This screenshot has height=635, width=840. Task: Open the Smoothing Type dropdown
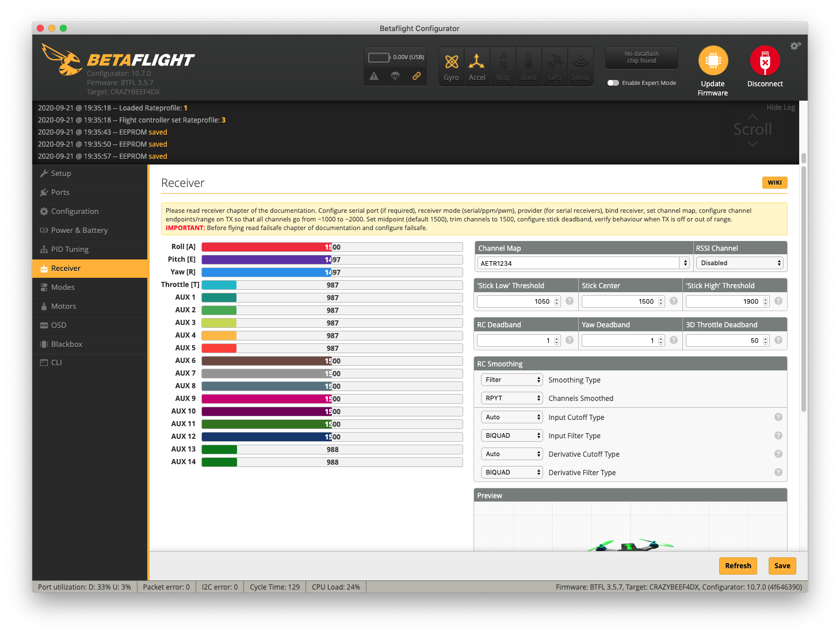(512, 380)
